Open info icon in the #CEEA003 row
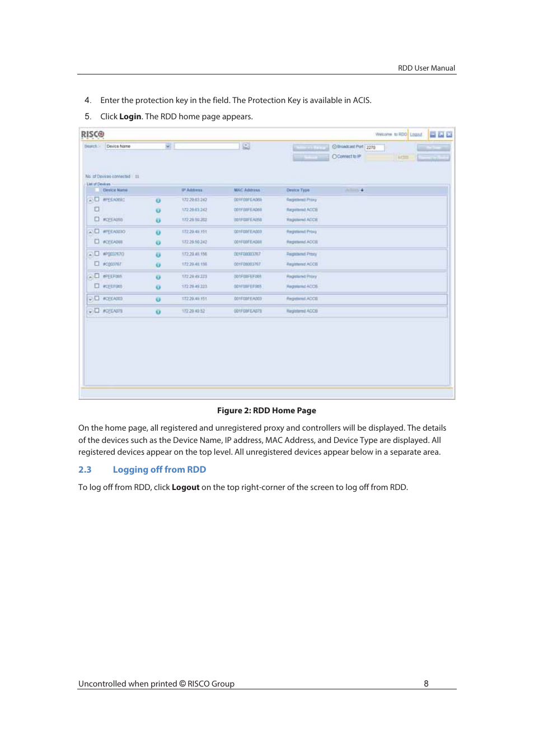This screenshot has width=534, height=756. 158,300
